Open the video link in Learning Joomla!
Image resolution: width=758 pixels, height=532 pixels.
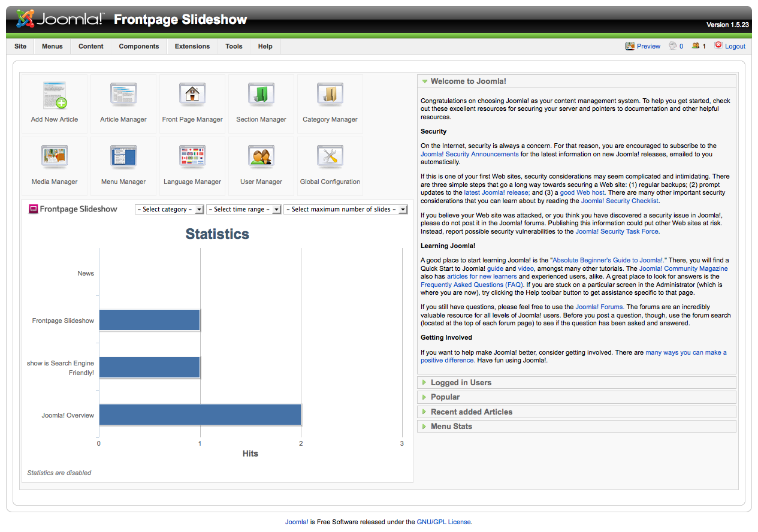coord(526,268)
